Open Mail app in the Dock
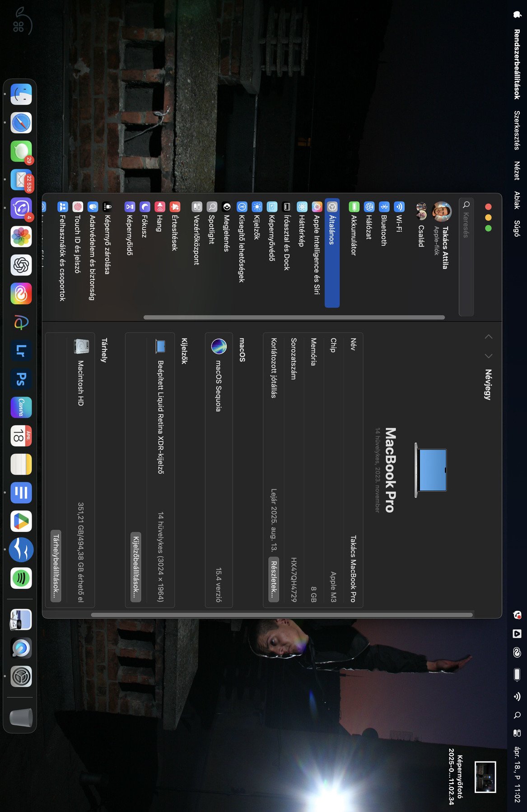This screenshot has width=527, height=812. point(21,180)
